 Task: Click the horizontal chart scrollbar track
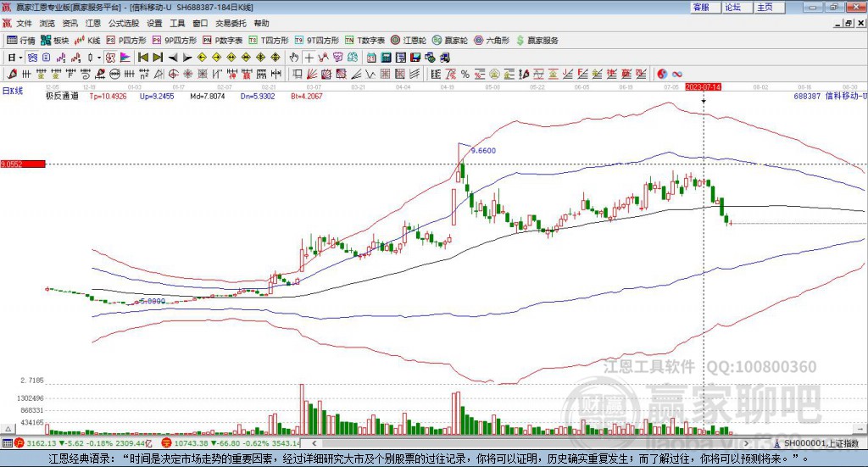pyautogui.click(x=531, y=443)
